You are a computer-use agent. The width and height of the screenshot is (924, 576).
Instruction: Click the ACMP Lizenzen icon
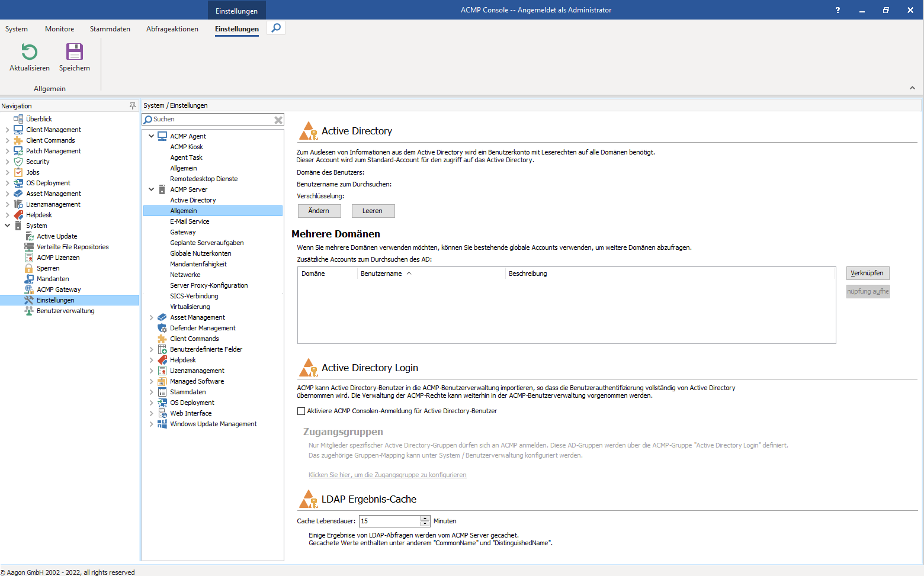click(29, 258)
